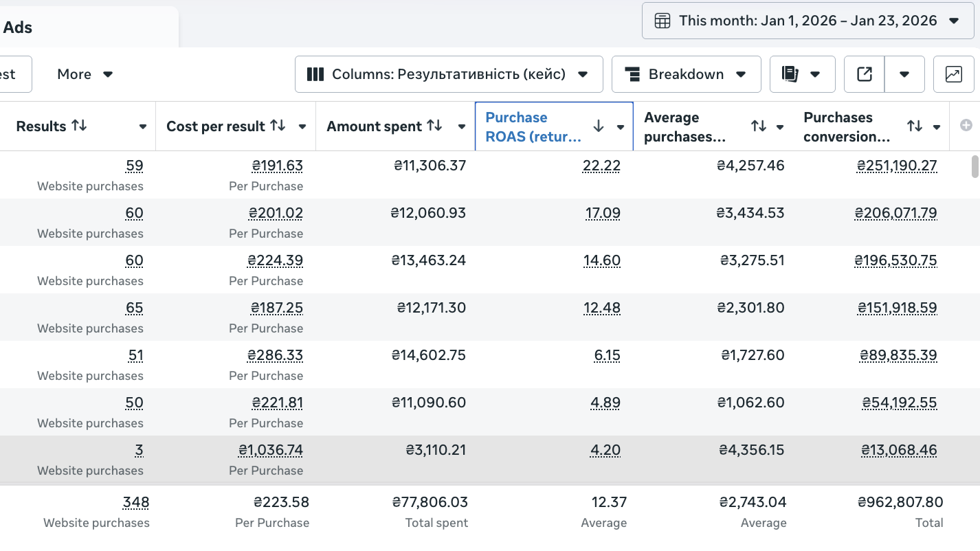Add a column with the plus icon
Screen dimensions: 980x551
tap(966, 125)
